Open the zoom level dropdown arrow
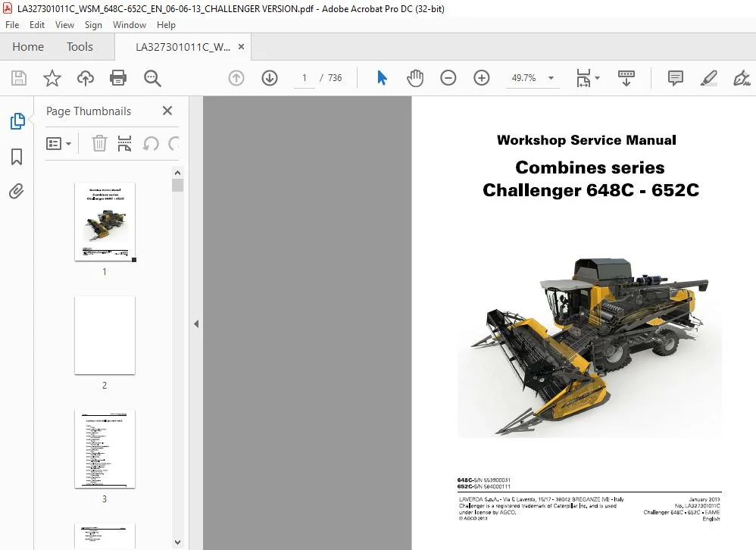This screenshot has height=550, width=756. tap(551, 78)
